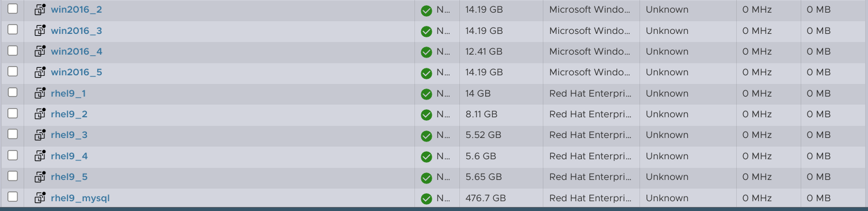Open the win2016_3 virtual machine link
Viewport: 868px width, 211px height.
77,30
